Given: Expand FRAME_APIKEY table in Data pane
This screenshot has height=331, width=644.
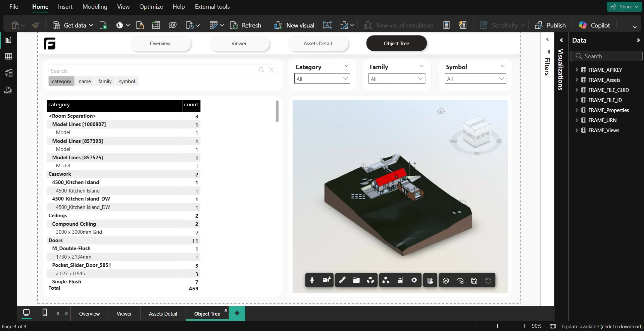Looking at the screenshot, I should [x=577, y=70].
